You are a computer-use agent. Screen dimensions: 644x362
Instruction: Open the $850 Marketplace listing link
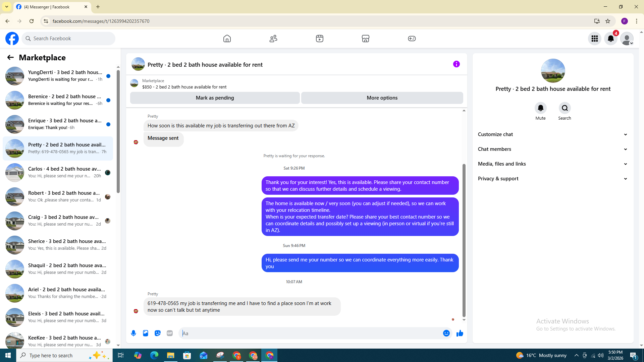click(184, 87)
